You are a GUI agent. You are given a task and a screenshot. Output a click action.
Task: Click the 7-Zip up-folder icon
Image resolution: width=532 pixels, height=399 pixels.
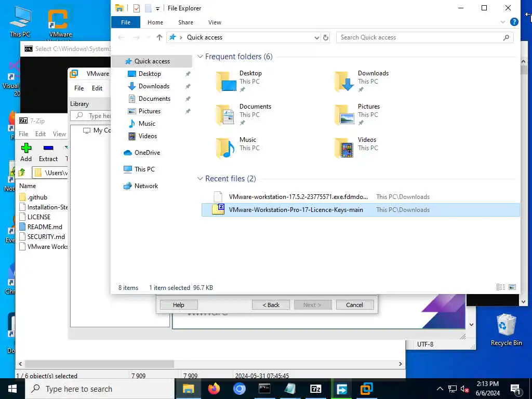(22, 172)
